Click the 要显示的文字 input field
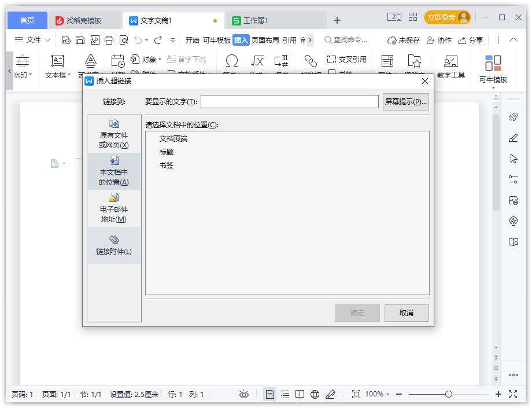The height and width of the screenshot is (408, 532). pyautogui.click(x=289, y=102)
